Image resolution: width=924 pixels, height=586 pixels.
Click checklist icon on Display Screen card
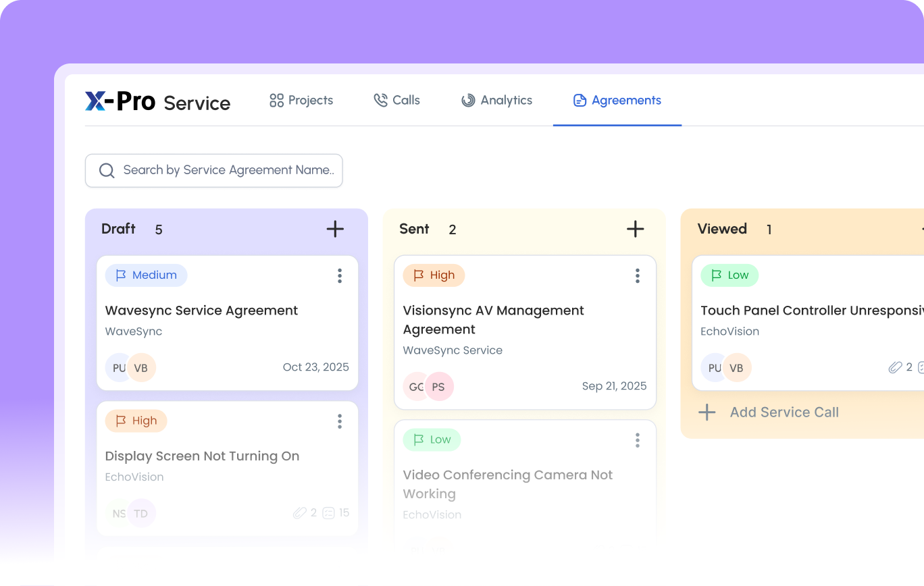pos(329,513)
